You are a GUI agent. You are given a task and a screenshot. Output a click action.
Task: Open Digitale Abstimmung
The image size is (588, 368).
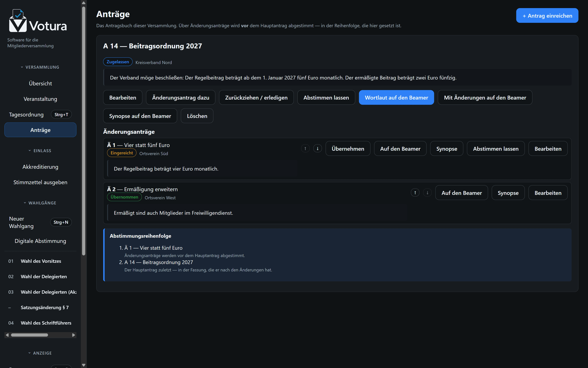[x=40, y=241]
